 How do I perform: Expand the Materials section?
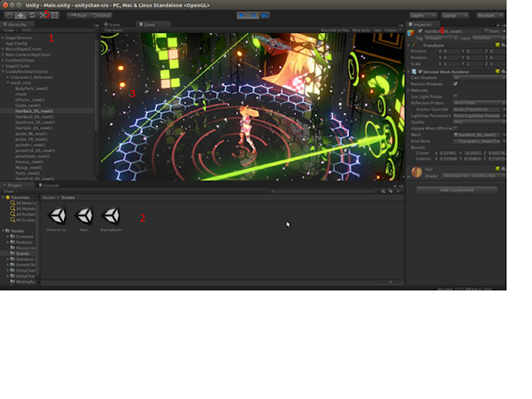[408, 91]
